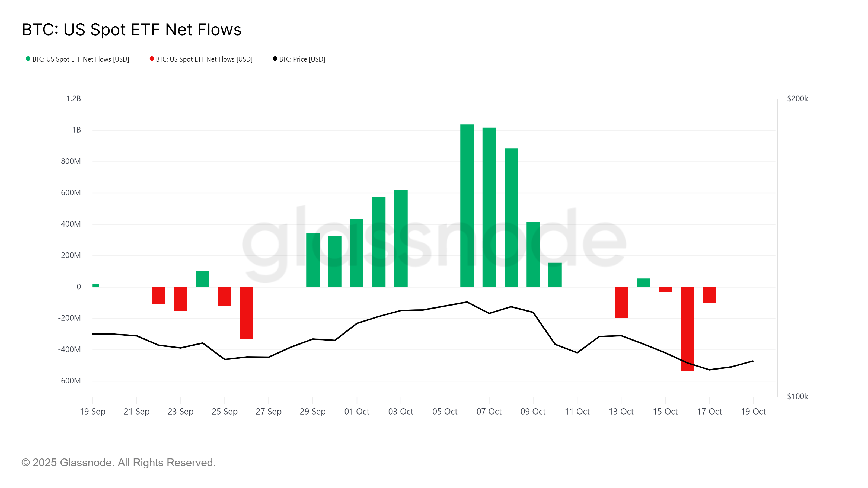This screenshot has height=488, width=868.
Task: Click the tallest green bar on 06 Oct
Action: pos(467,206)
